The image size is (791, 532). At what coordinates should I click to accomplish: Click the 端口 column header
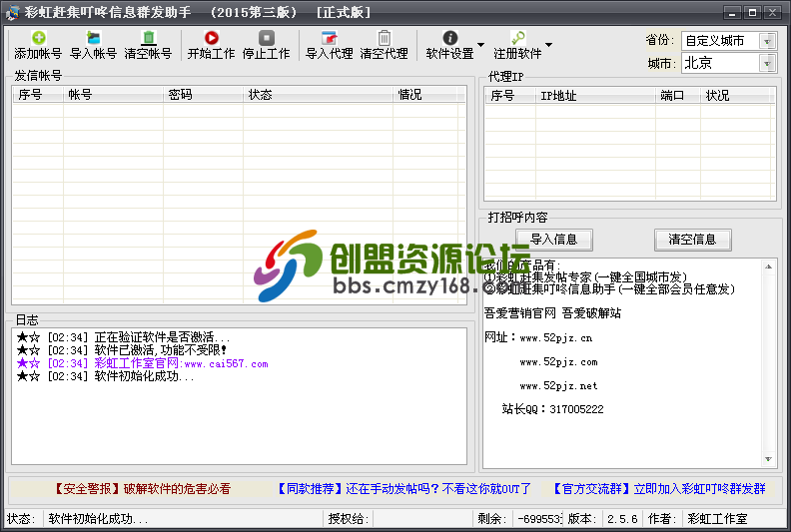tap(678, 95)
